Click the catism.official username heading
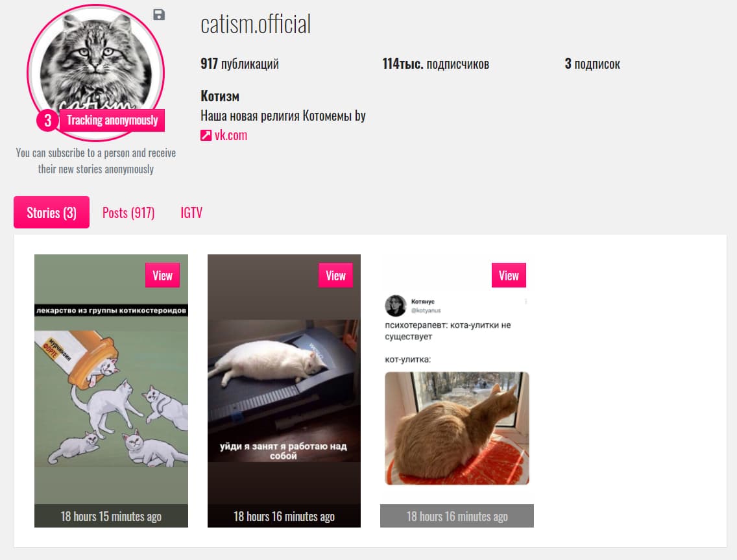The width and height of the screenshot is (737, 560). [256, 24]
